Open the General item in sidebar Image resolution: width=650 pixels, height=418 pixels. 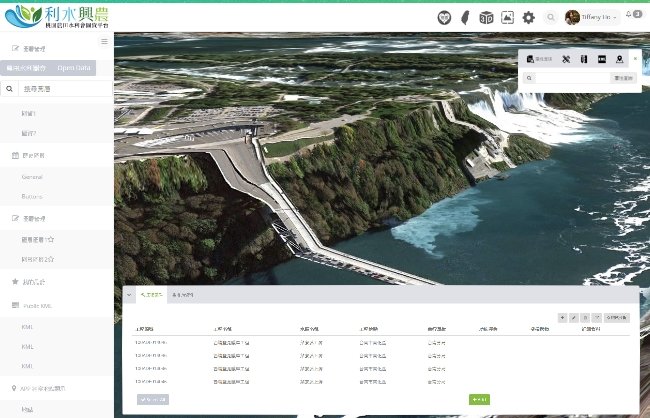click(31, 176)
